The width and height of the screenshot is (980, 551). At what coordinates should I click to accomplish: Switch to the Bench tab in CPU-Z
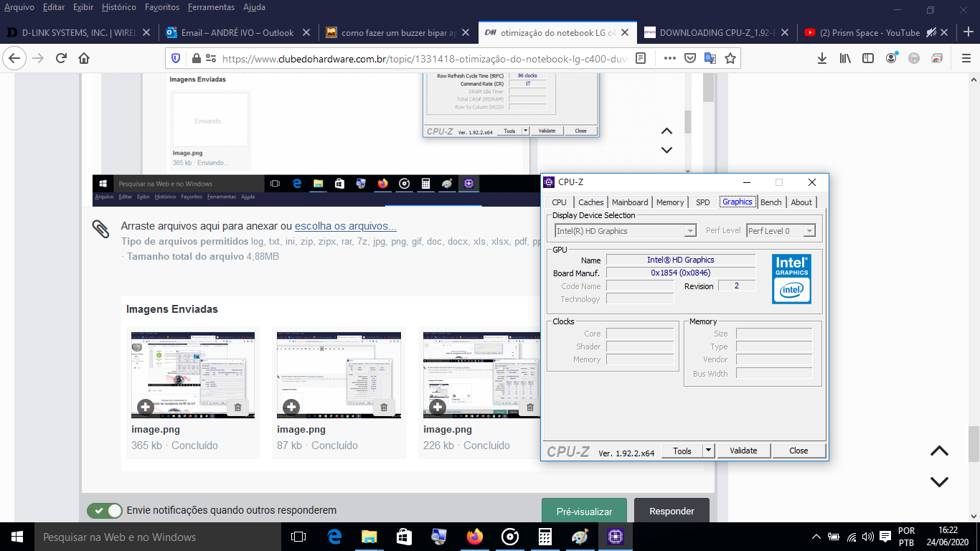(771, 202)
